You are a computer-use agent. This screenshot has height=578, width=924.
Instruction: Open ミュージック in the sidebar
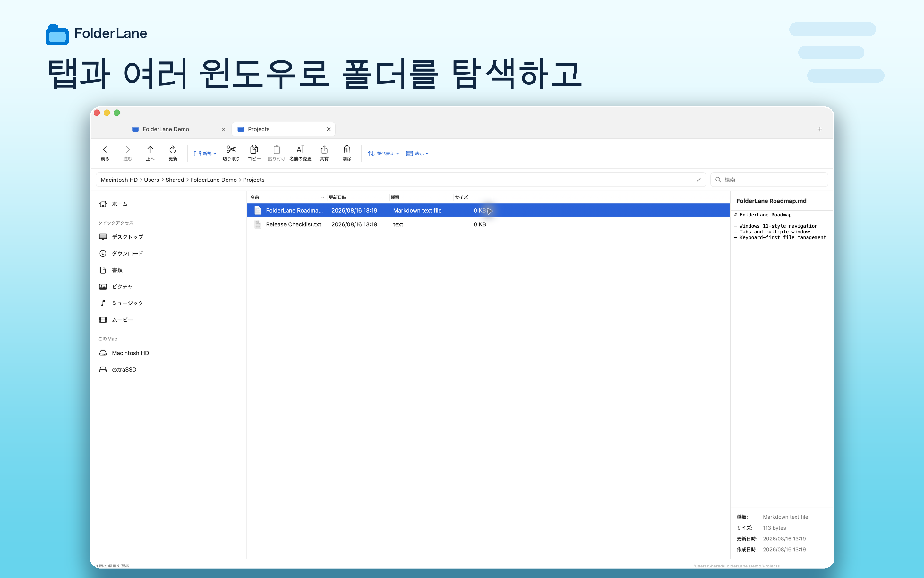pos(168,303)
